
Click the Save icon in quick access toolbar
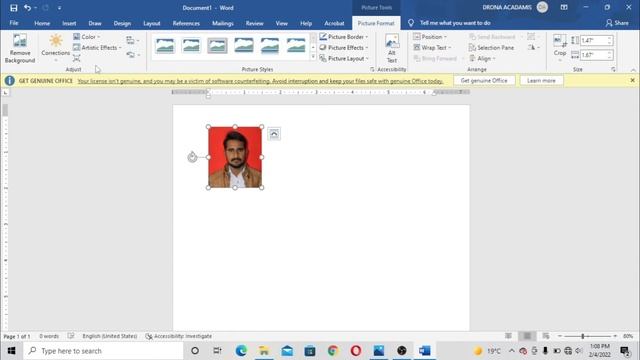pos(14,8)
